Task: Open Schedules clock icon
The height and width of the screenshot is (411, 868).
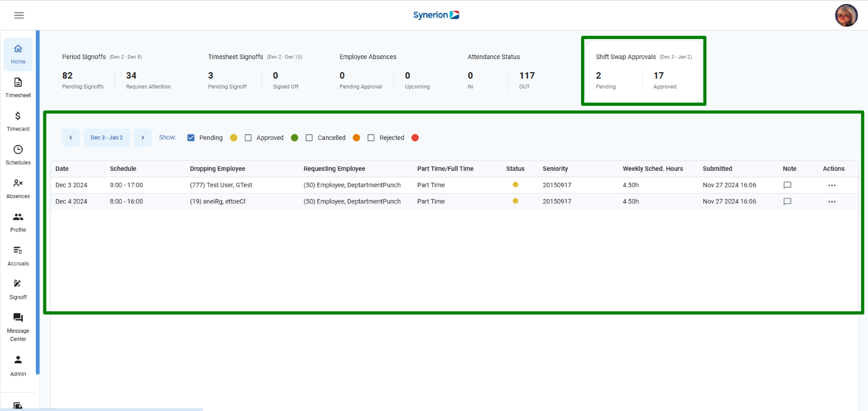Action: tap(18, 150)
